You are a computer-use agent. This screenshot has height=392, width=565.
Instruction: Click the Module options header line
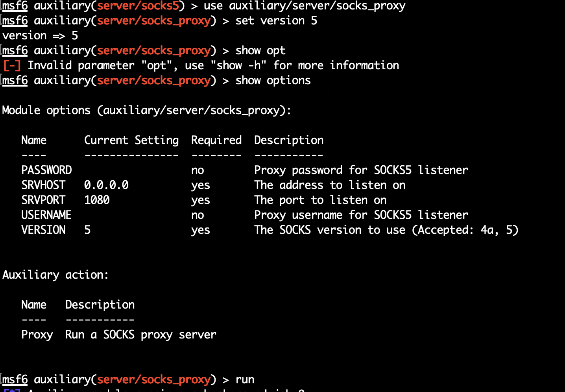[x=146, y=110]
